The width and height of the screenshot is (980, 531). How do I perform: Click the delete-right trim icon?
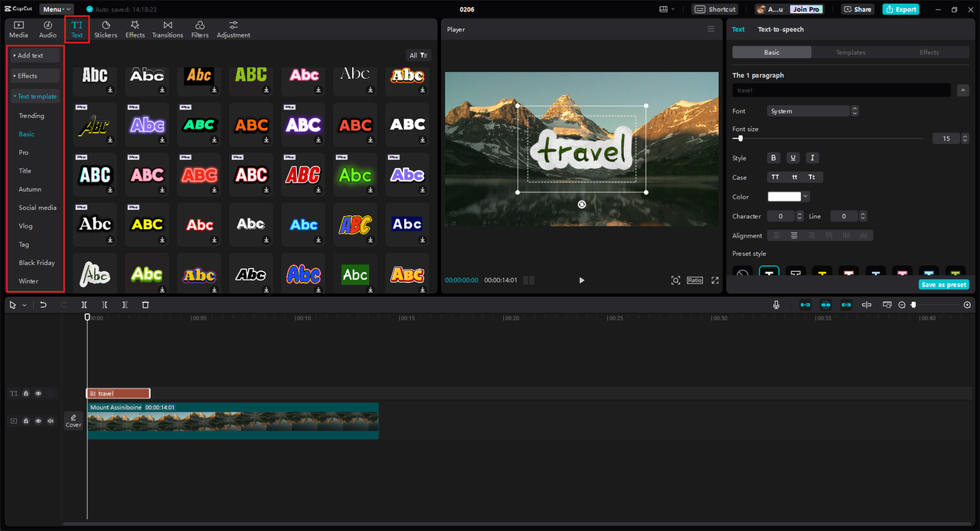pyautogui.click(x=125, y=305)
